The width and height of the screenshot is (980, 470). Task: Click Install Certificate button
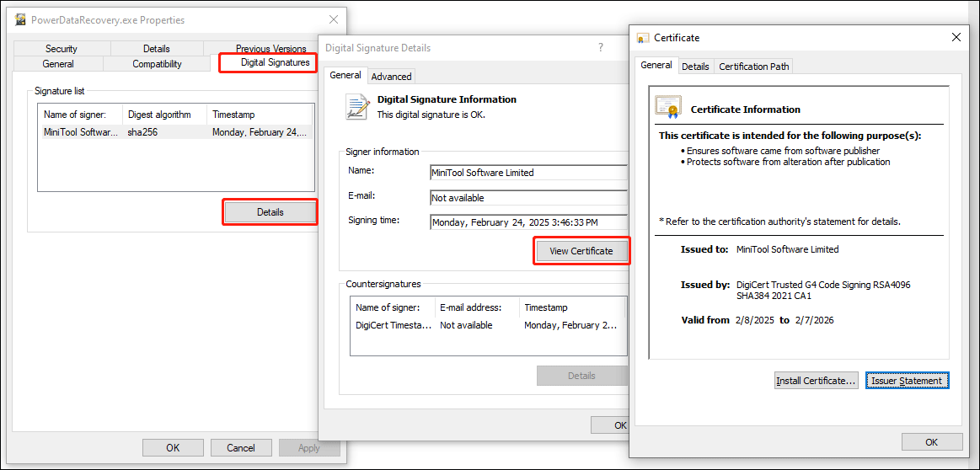(x=816, y=380)
